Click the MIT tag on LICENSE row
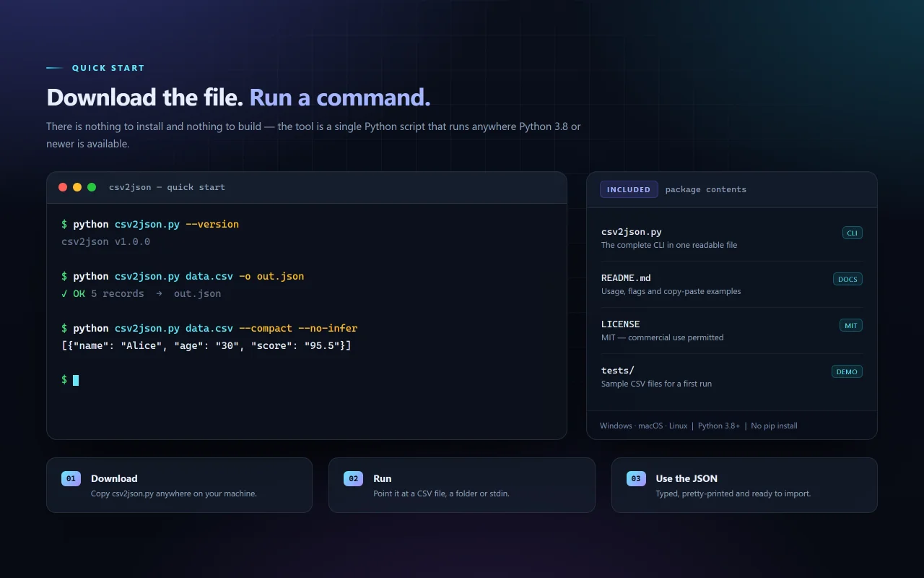This screenshot has height=578, width=924. tap(851, 325)
